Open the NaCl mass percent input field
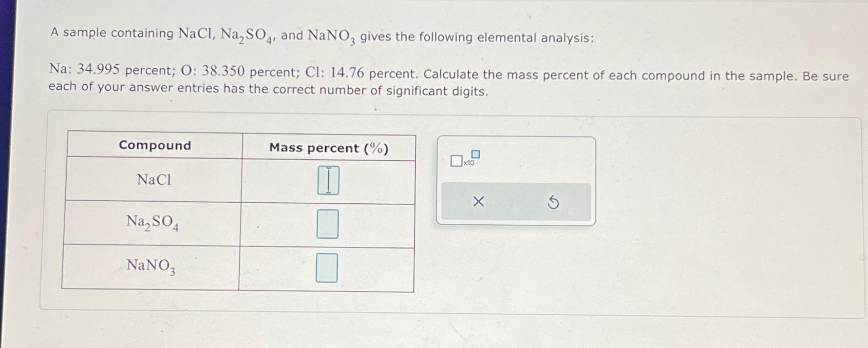The height and width of the screenshot is (348, 868). click(x=328, y=180)
